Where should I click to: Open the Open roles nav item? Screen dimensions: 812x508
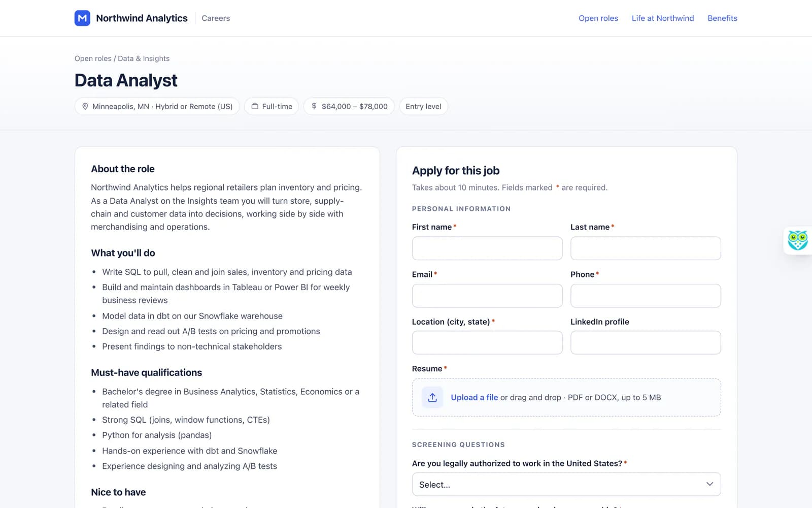(598, 18)
